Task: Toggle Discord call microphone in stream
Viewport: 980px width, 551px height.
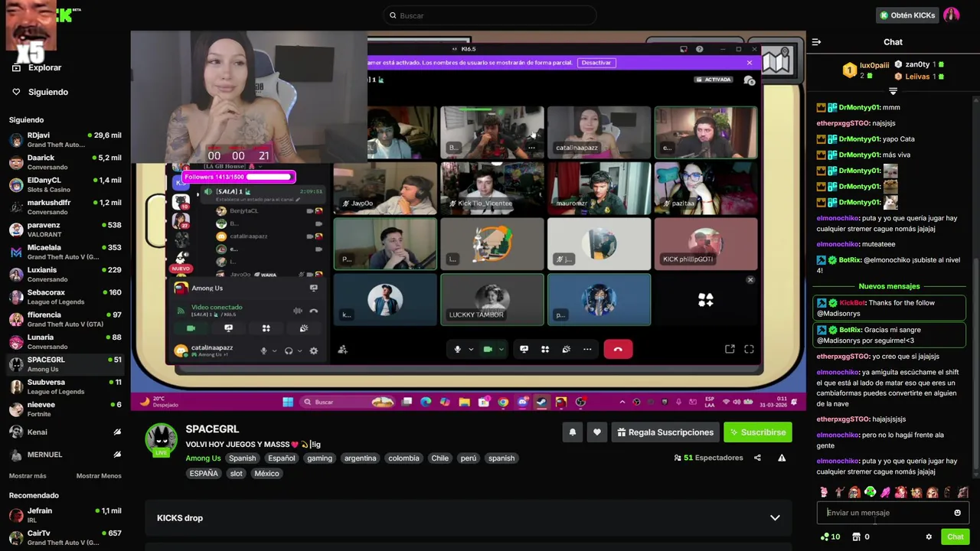Action: tap(457, 350)
